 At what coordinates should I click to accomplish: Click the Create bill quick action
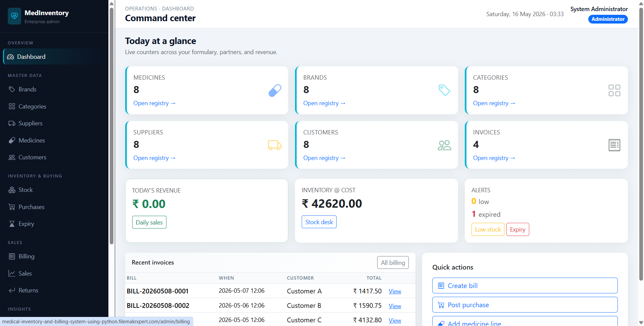click(x=525, y=286)
